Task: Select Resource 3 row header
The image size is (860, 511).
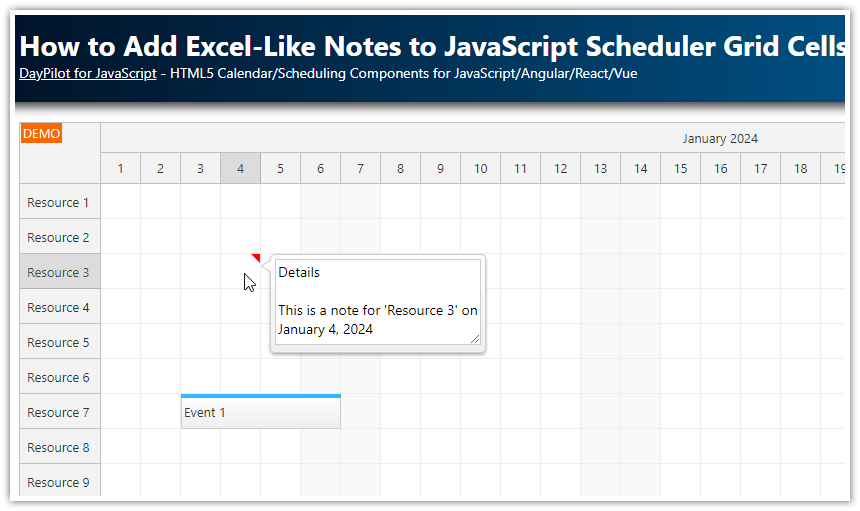Action: pos(59,272)
